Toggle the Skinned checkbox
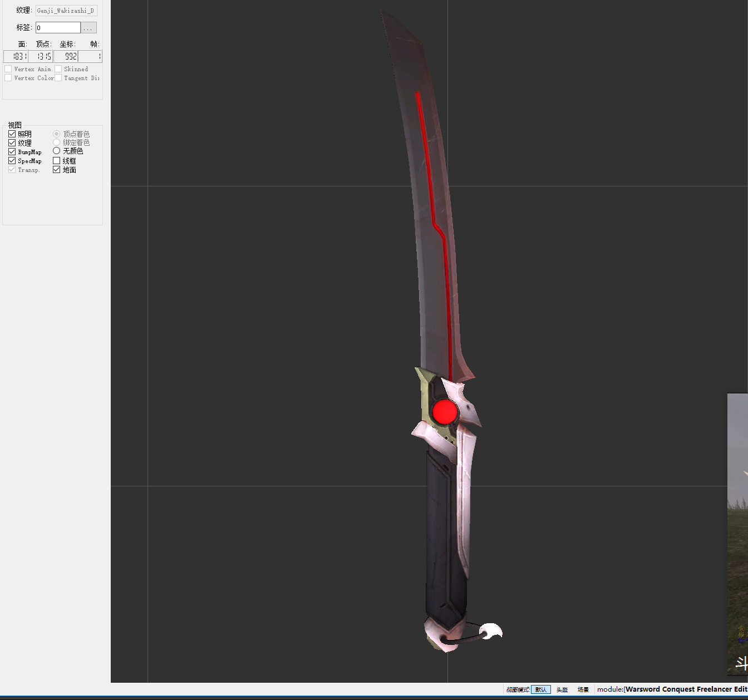 58,69
